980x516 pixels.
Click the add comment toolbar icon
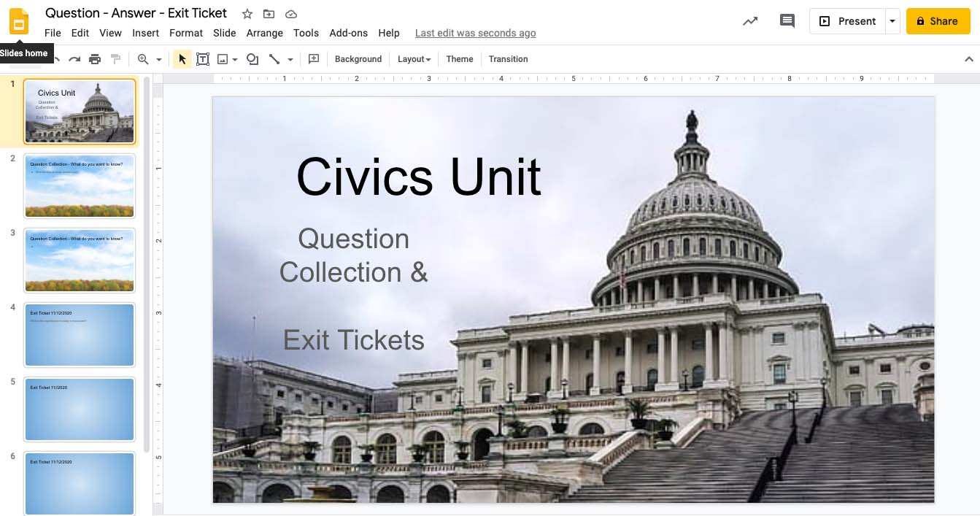[x=314, y=59]
